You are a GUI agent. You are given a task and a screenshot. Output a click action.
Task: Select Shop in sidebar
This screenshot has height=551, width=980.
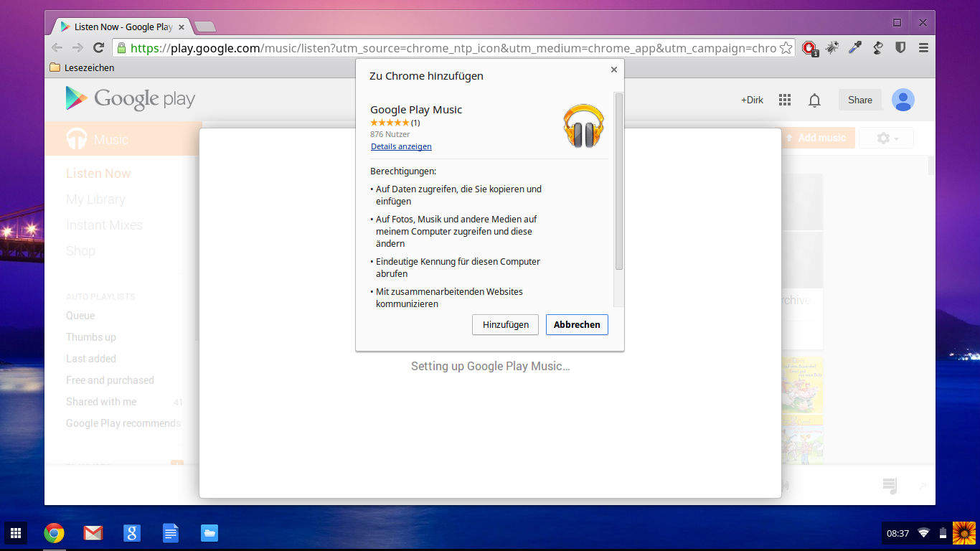tap(80, 251)
